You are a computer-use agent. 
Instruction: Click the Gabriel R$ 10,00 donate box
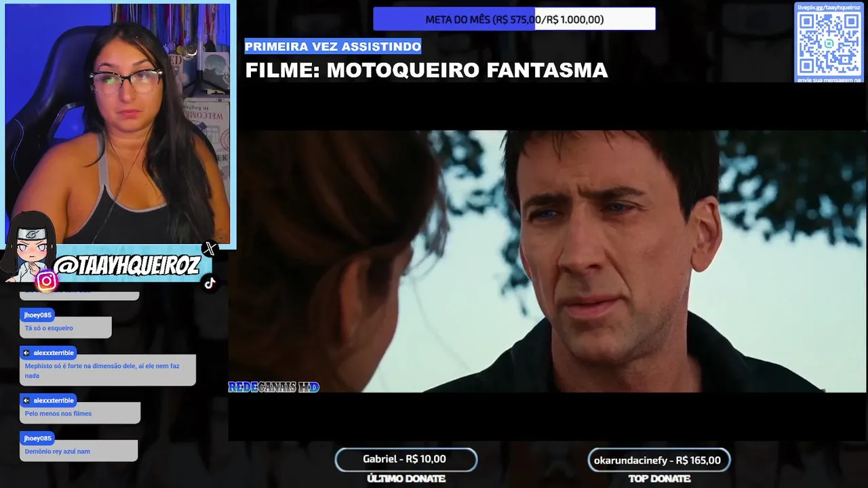pyautogui.click(x=406, y=460)
